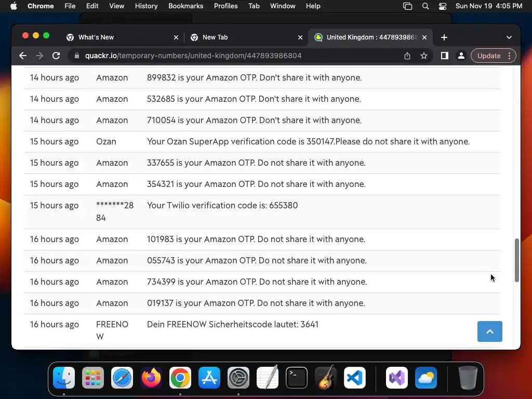The width and height of the screenshot is (532, 399).
Task: Click the address bar URL
Action: (193, 56)
